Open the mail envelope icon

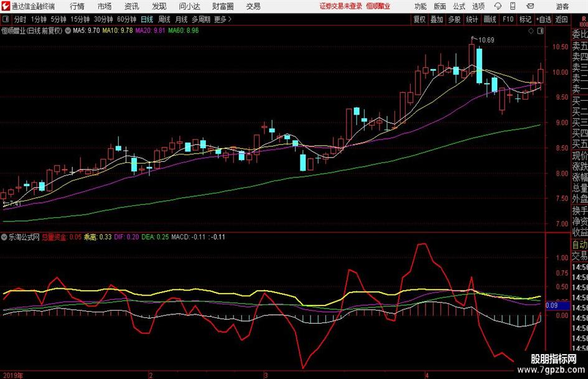pyautogui.click(x=530, y=6)
